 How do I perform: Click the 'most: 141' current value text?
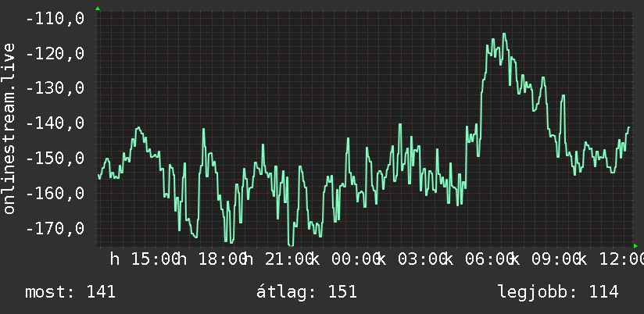point(70,292)
